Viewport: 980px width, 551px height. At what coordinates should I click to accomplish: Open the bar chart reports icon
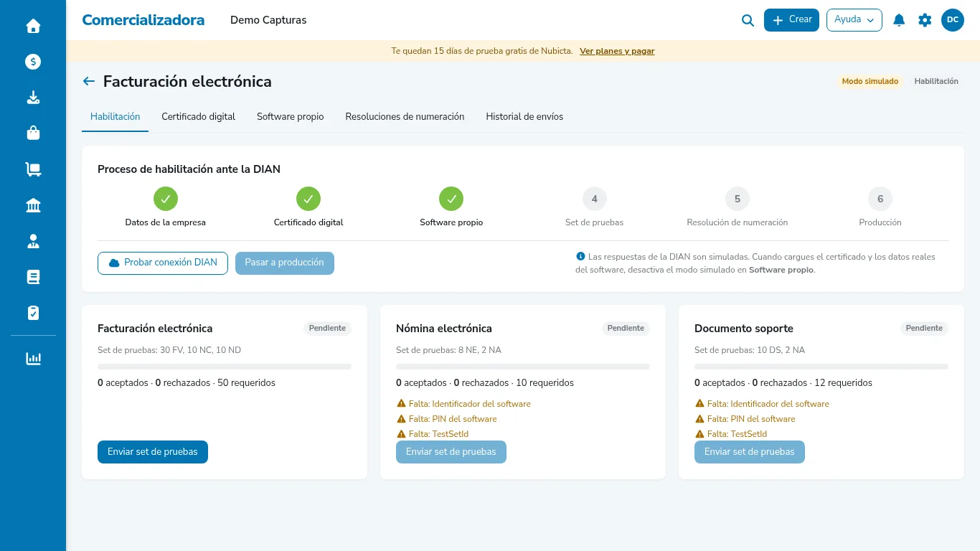click(x=33, y=359)
